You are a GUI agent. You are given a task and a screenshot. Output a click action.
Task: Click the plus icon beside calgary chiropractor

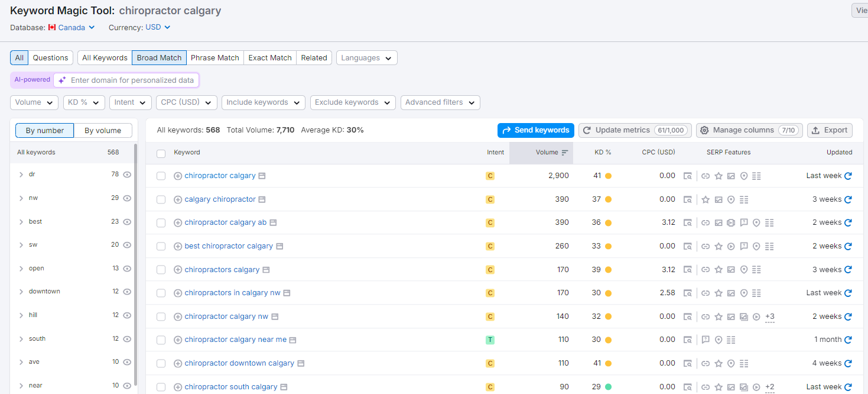178,199
